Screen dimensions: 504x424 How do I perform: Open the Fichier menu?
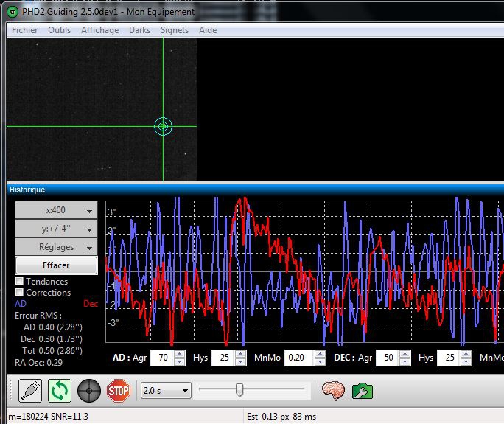click(25, 30)
